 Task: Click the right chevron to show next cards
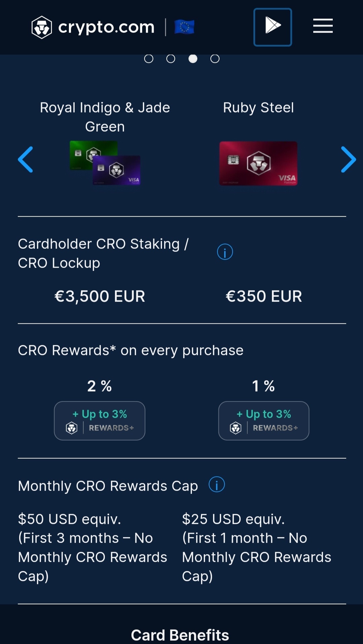pyautogui.click(x=348, y=160)
